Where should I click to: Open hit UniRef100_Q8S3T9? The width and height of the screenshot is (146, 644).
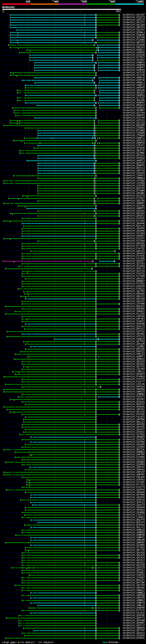tap(134, 27)
